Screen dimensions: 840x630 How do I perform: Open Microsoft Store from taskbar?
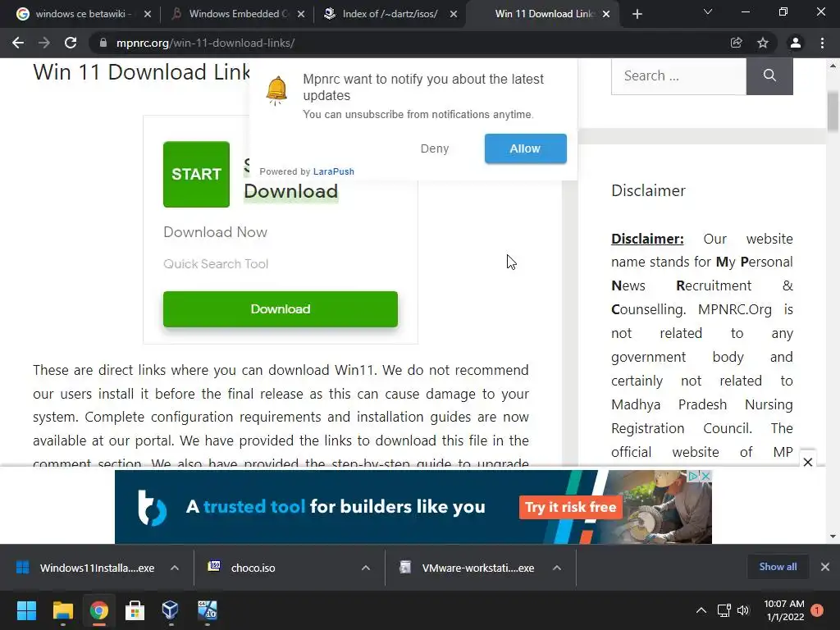coord(135,610)
